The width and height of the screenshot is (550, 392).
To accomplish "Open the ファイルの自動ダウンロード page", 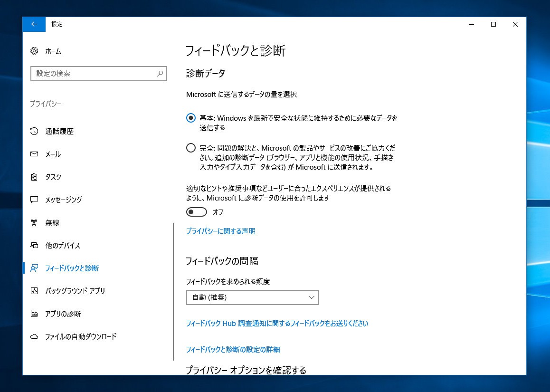I will coord(81,336).
